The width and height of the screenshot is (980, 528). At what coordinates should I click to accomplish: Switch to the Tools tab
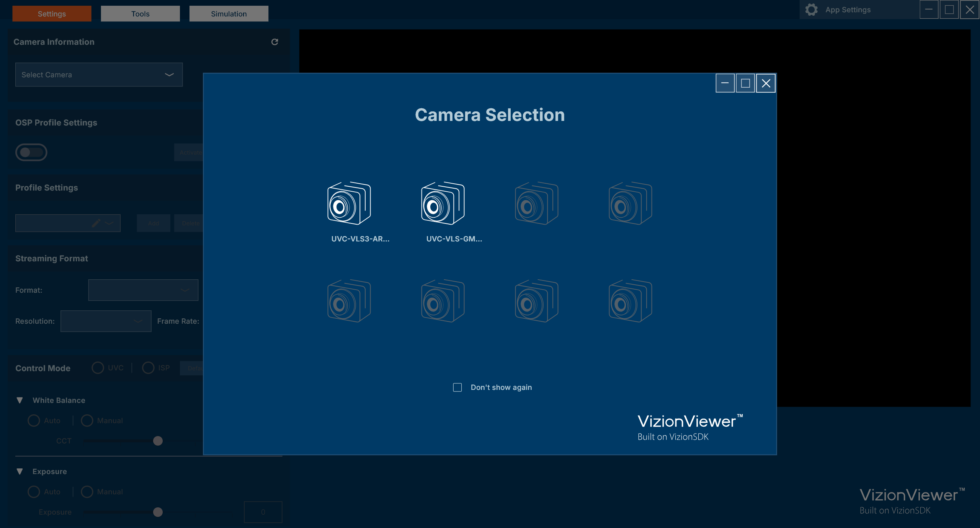pos(140,13)
